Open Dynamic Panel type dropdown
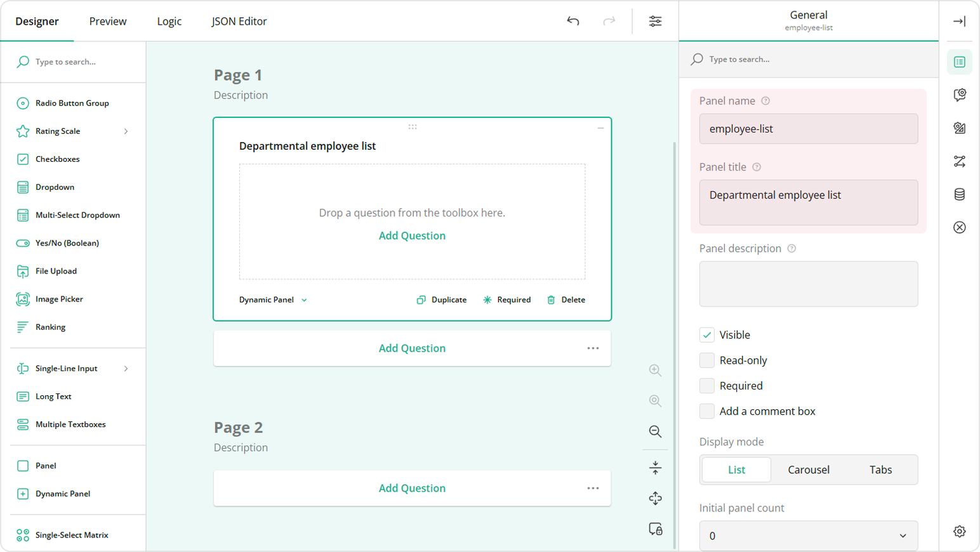 click(273, 300)
